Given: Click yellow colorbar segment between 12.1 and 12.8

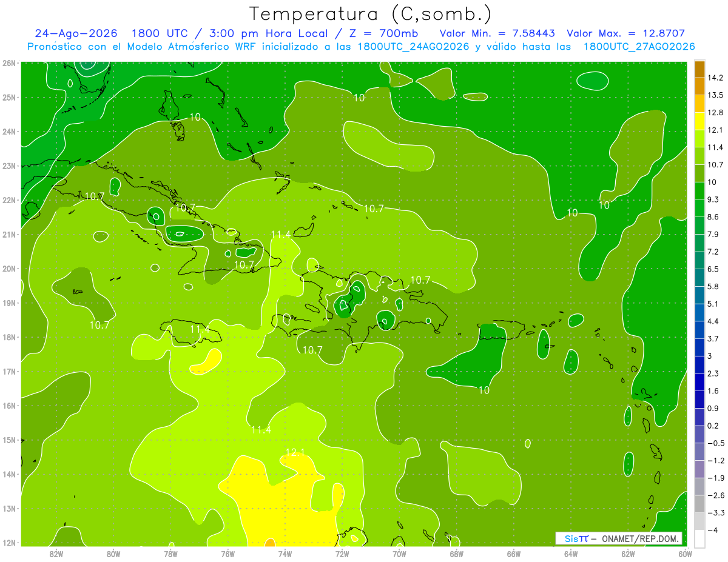Looking at the screenshot, I should tap(699, 121).
